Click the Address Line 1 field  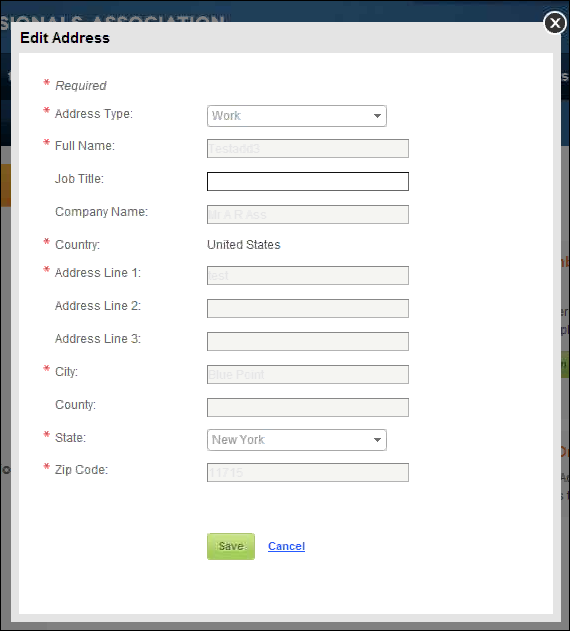[308, 275]
